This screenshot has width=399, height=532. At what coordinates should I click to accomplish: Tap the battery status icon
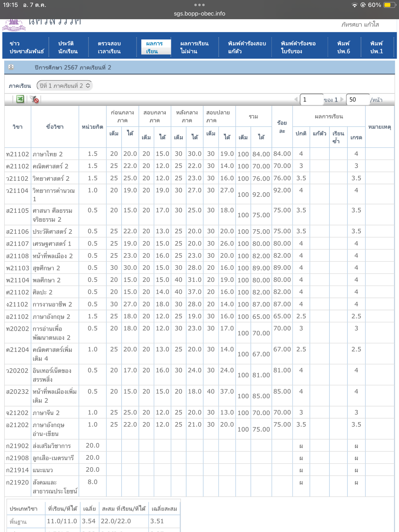(x=389, y=5)
